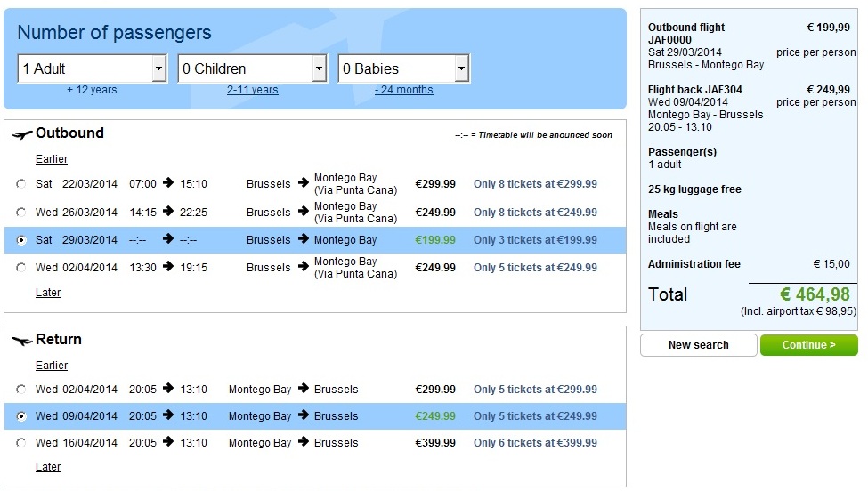The image size is (868, 491).
Task: Click the green Continue button
Action: (808, 345)
